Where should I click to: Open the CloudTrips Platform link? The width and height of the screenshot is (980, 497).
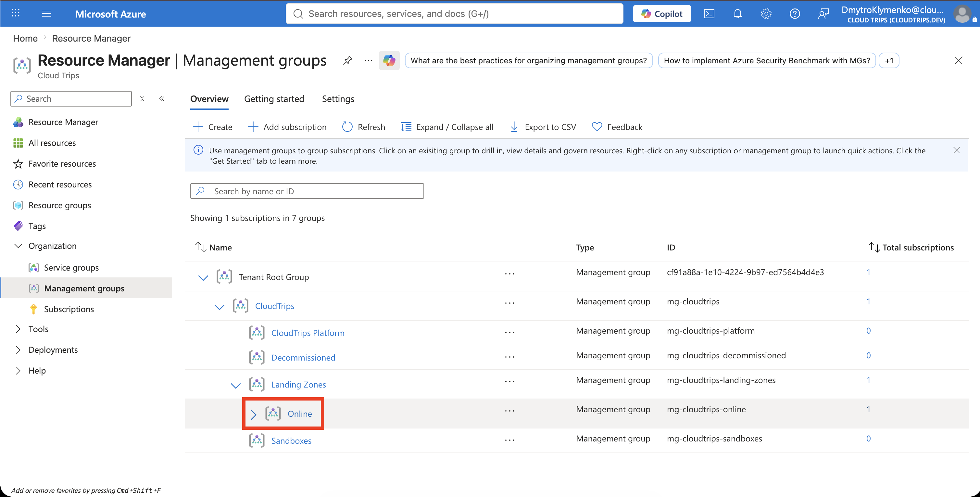tap(308, 333)
